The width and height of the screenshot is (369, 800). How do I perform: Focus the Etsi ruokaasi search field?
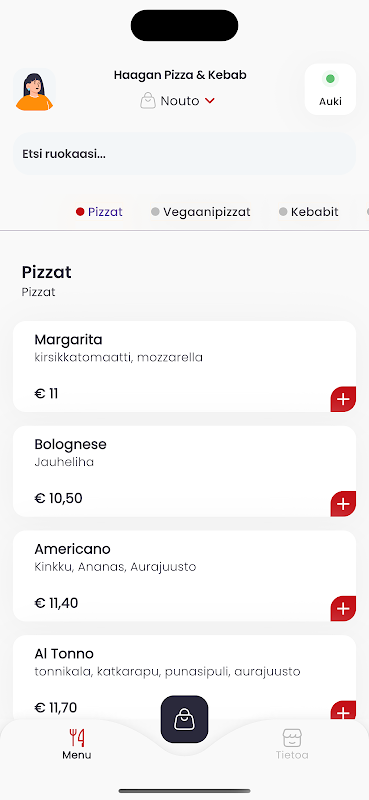point(184,154)
